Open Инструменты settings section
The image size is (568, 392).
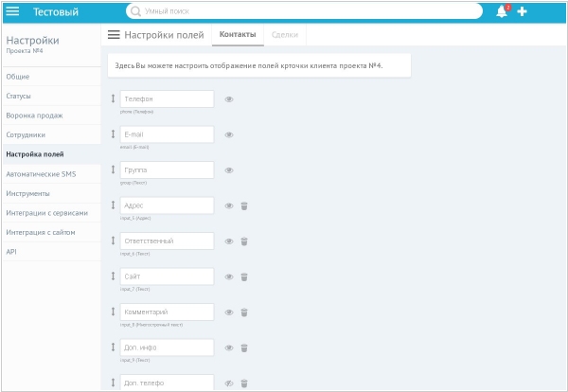51,193
